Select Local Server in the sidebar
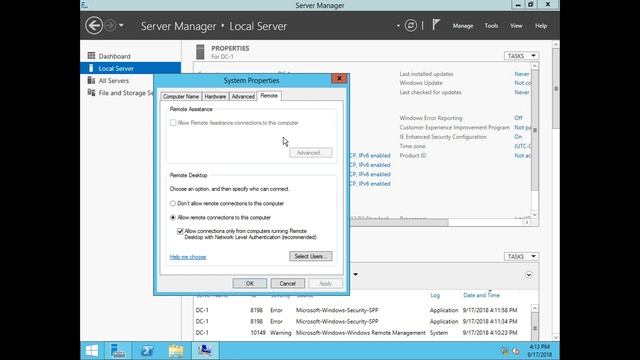640x360 pixels. (x=131, y=68)
